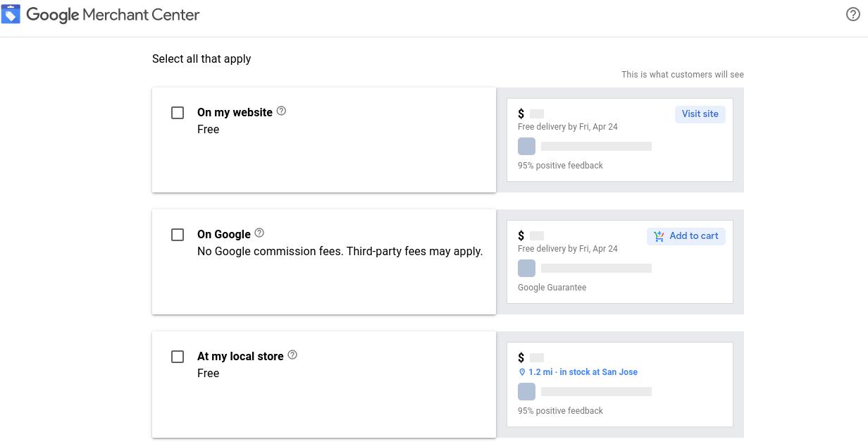The image size is (868, 442).
Task: Click the shopping cart icon in Add to cart
Action: click(659, 236)
